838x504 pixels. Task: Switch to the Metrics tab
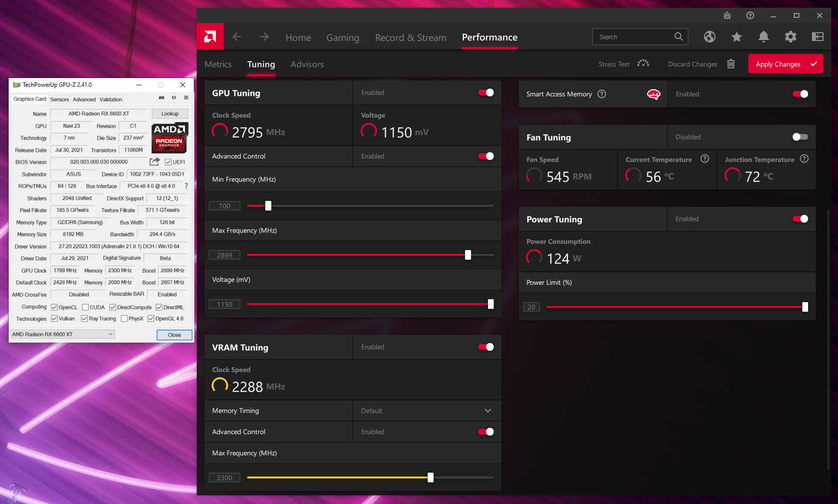218,64
